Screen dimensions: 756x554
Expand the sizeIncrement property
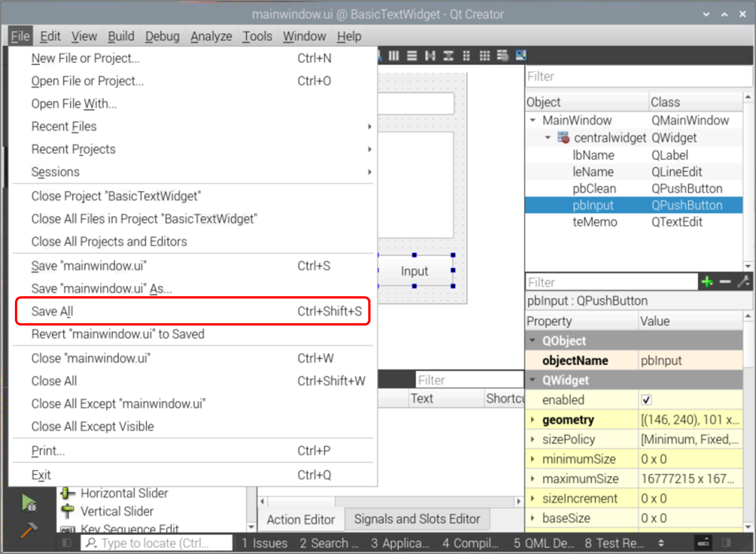pos(533,498)
